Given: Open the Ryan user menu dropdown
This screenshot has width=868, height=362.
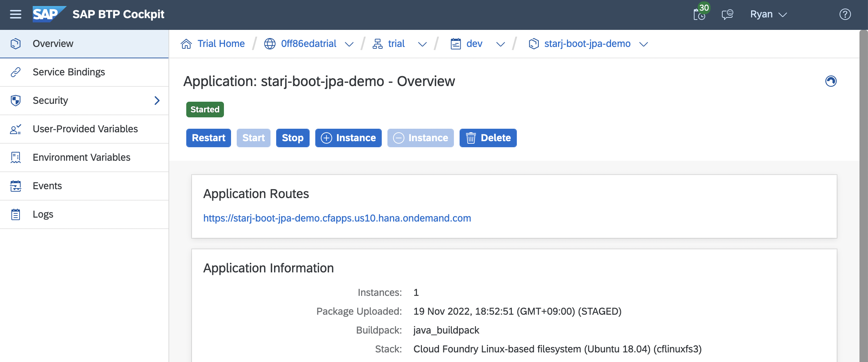Looking at the screenshot, I should coord(768,14).
